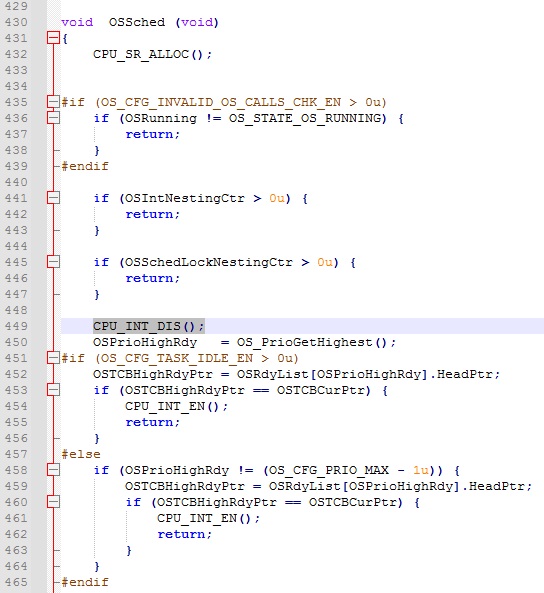Click the OSSched function name
This screenshot has width=544, height=593.
[x=137, y=22]
